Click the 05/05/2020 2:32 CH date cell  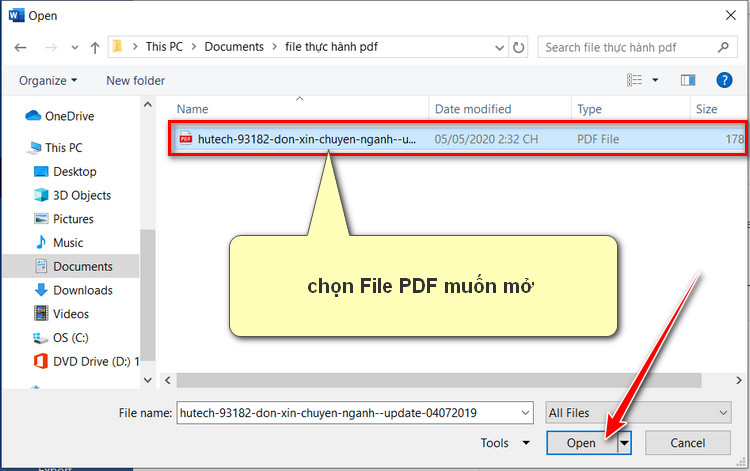point(486,139)
